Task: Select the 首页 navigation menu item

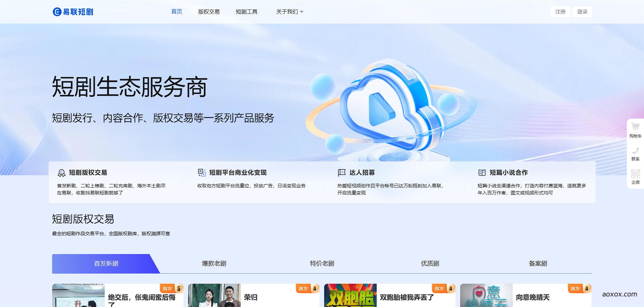Action: [176, 11]
